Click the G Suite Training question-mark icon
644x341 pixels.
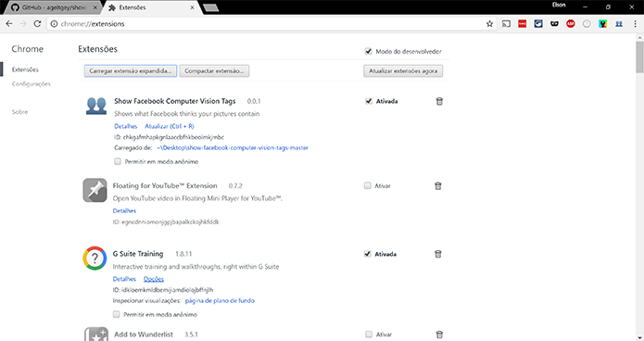95,258
